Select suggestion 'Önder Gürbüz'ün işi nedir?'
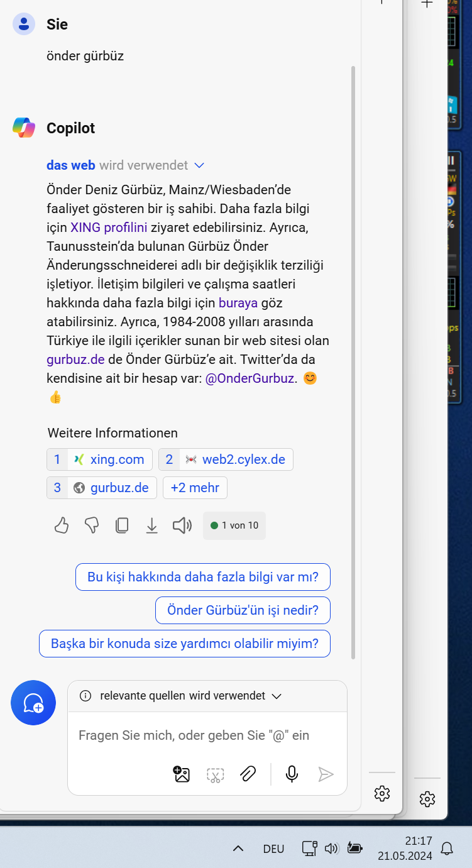This screenshot has width=472, height=868. click(243, 610)
